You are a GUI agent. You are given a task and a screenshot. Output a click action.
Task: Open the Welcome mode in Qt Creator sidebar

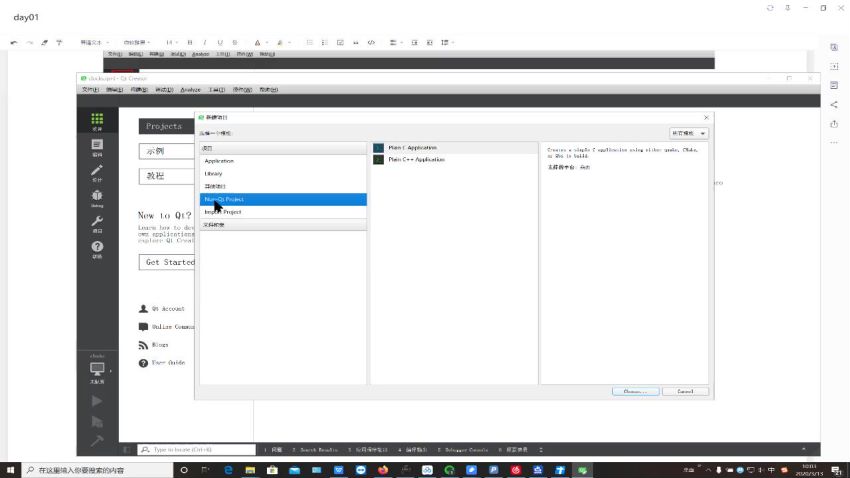click(x=97, y=121)
